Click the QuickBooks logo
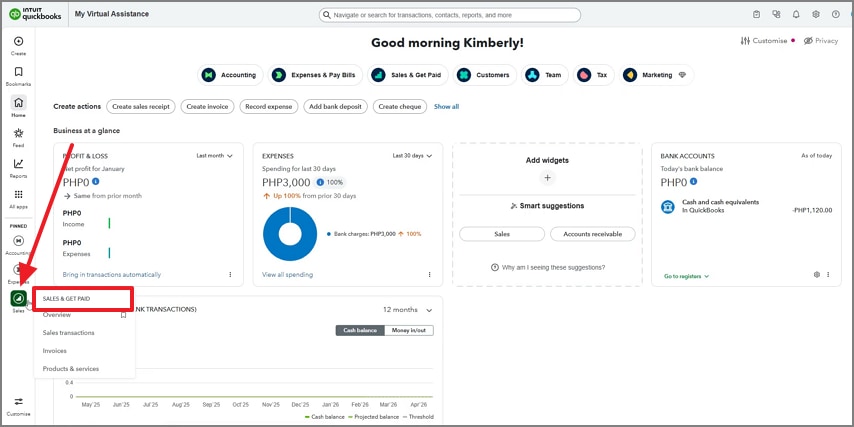Image resolution: width=854 pixels, height=427 pixels. coord(35,14)
